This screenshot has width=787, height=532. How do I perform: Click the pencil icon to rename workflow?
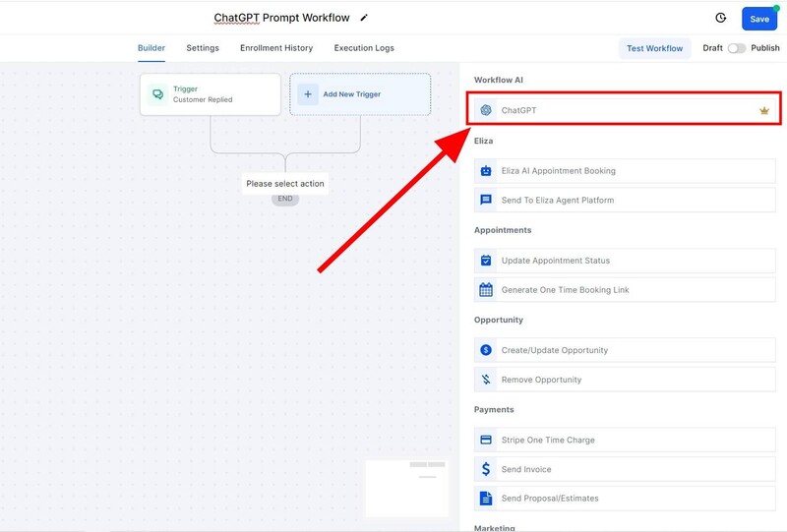(x=364, y=18)
